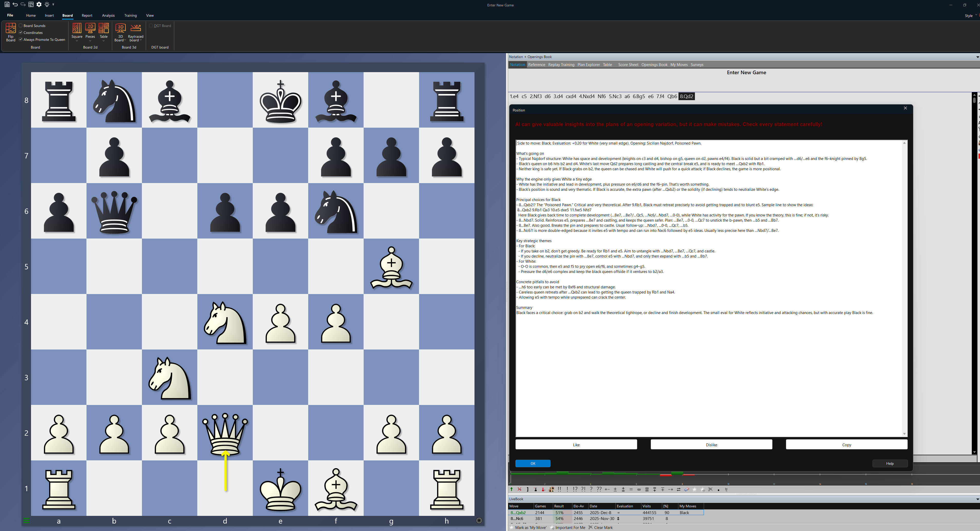Click the OK button in Position dialog
The width and height of the screenshot is (980, 531).
533,463
